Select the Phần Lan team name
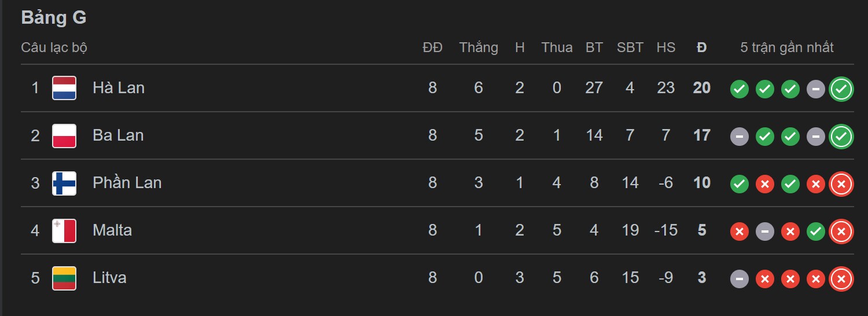 (127, 183)
